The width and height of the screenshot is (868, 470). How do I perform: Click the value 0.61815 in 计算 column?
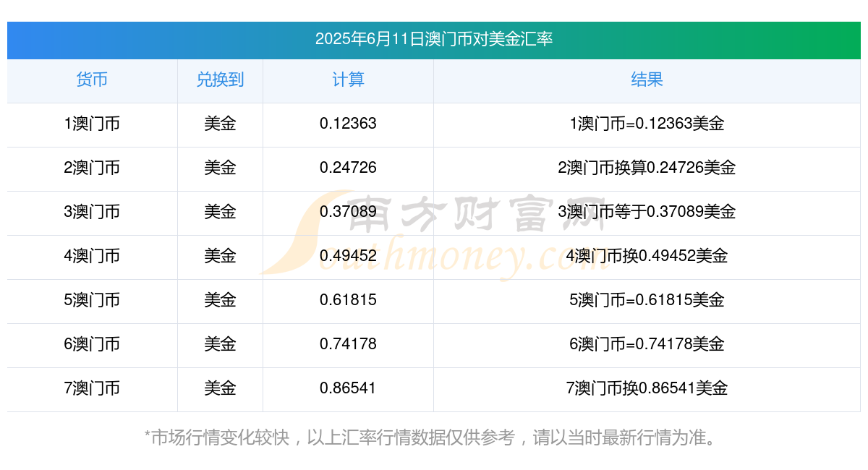[x=348, y=300]
